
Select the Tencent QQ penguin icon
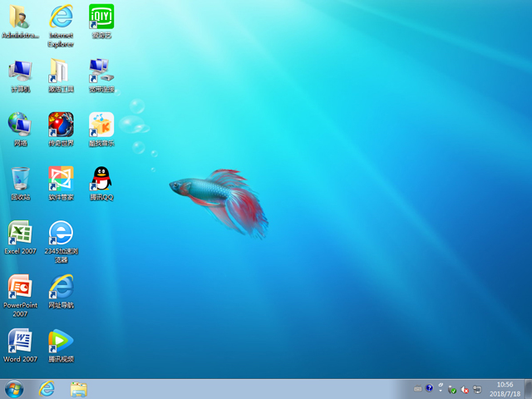[x=101, y=179]
